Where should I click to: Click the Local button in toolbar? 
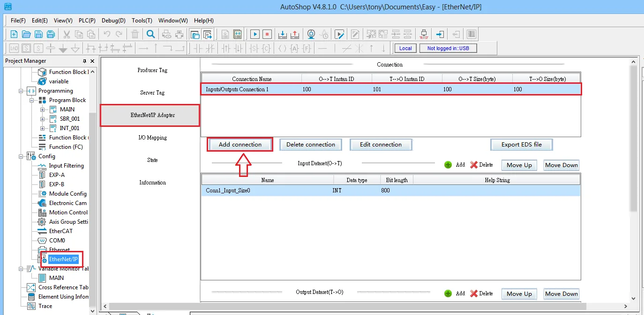coord(405,48)
